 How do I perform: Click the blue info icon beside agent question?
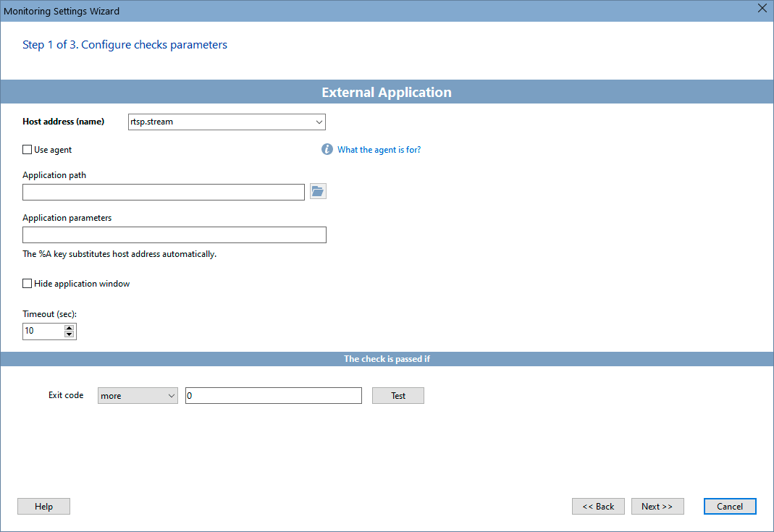pyautogui.click(x=327, y=149)
